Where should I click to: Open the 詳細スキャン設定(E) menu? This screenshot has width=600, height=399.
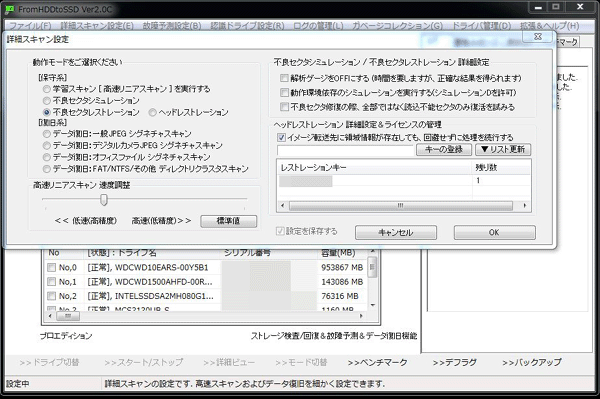click(x=97, y=26)
